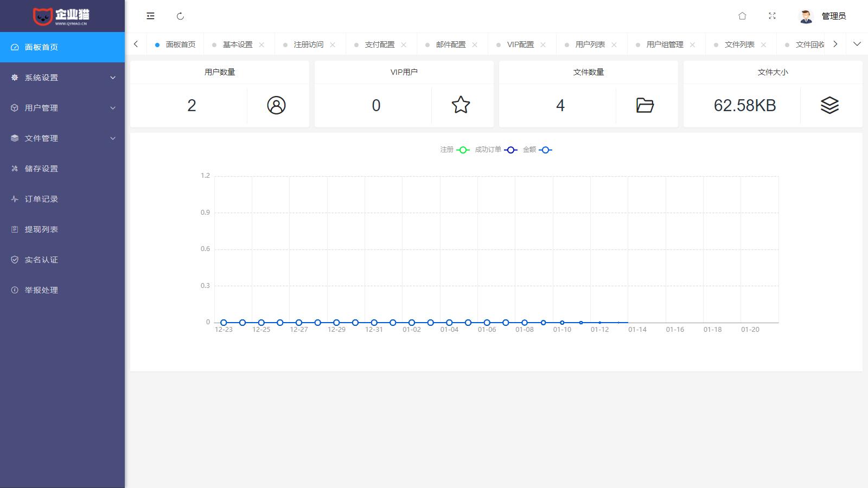This screenshot has width=868, height=488.
Task: Click the file size layers icon
Action: 829,105
